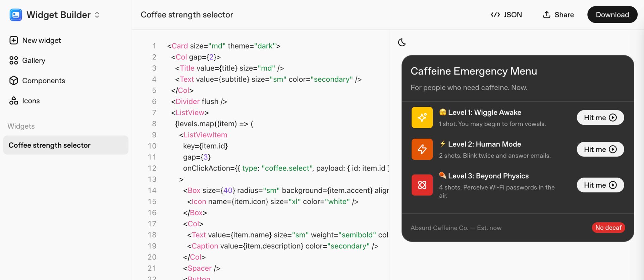Show the JSON view
644x280 pixels.
coord(506,15)
